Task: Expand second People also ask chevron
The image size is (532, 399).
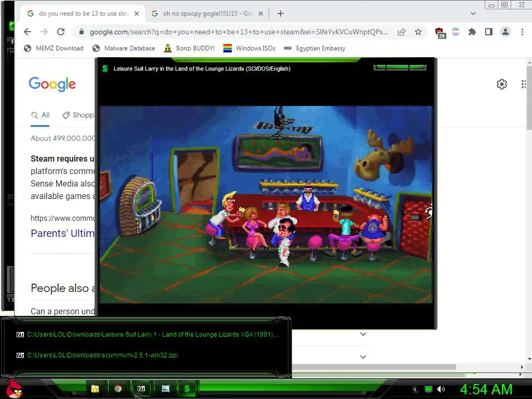Action: click(x=363, y=334)
